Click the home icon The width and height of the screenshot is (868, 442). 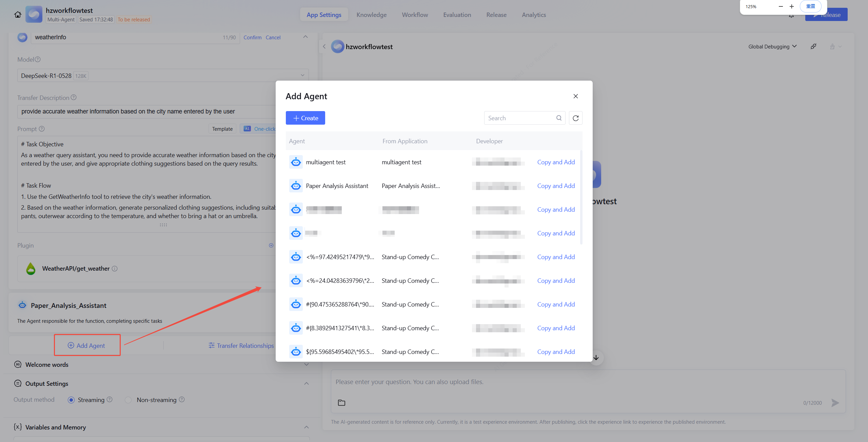tap(18, 15)
